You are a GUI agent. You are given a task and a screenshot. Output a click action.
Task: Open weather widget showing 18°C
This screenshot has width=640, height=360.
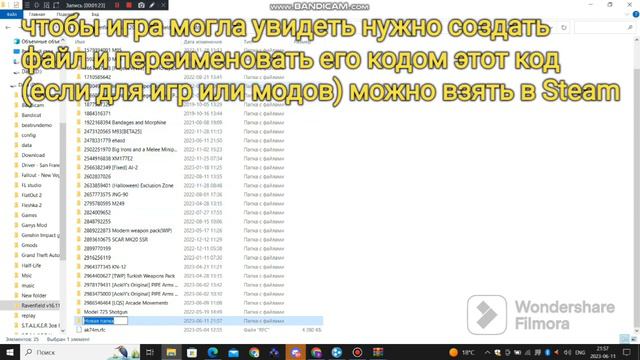click(x=462, y=352)
